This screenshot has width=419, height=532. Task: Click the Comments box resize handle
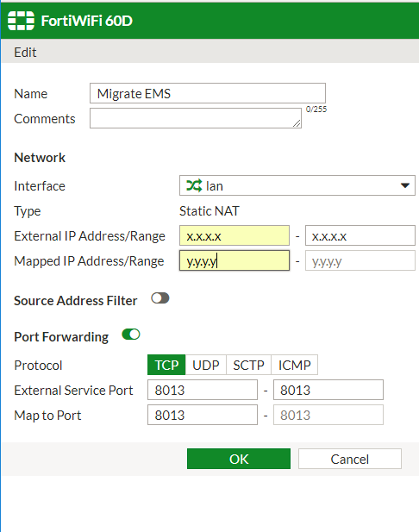click(x=297, y=124)
